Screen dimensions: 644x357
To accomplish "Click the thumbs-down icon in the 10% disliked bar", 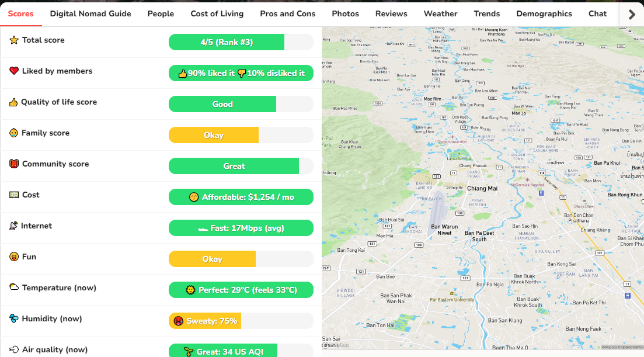I will 242,74.
